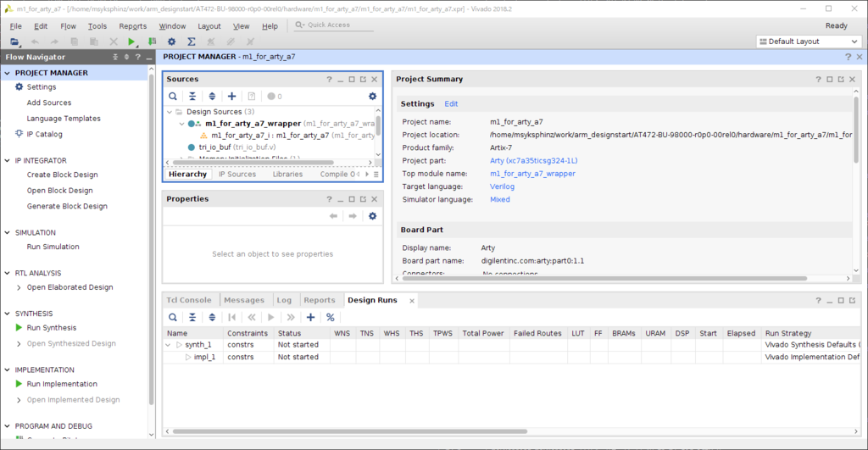
Task: Click the Open Project toolbar icon
Action: (14, 42)
